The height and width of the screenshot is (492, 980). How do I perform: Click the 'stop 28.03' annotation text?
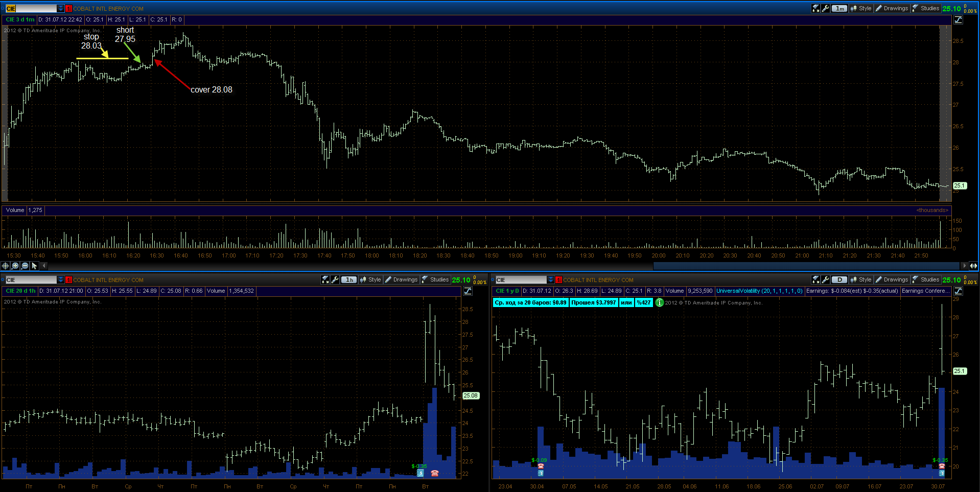[91, 41]
